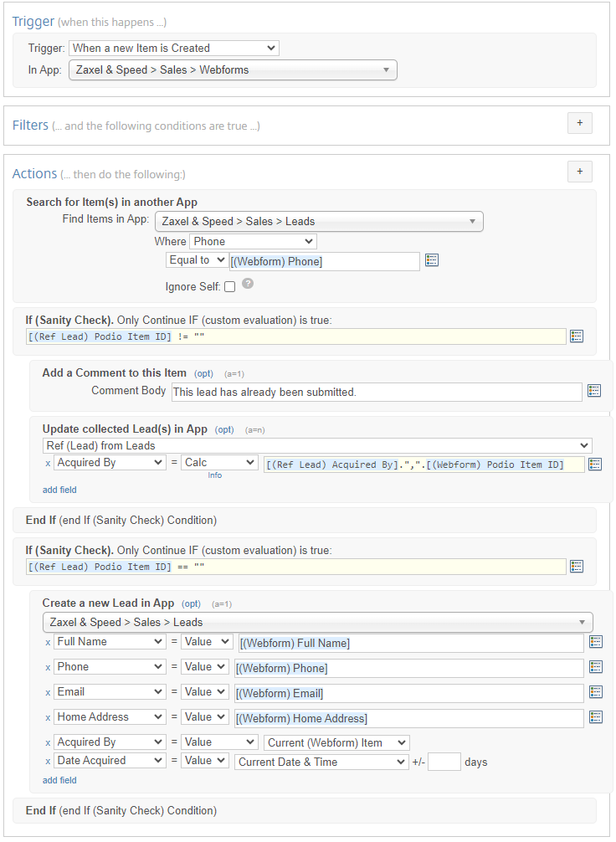Screen dimensions: 616x842
Task: Click add field under Create Lead action
Action: tap(59, 780)
